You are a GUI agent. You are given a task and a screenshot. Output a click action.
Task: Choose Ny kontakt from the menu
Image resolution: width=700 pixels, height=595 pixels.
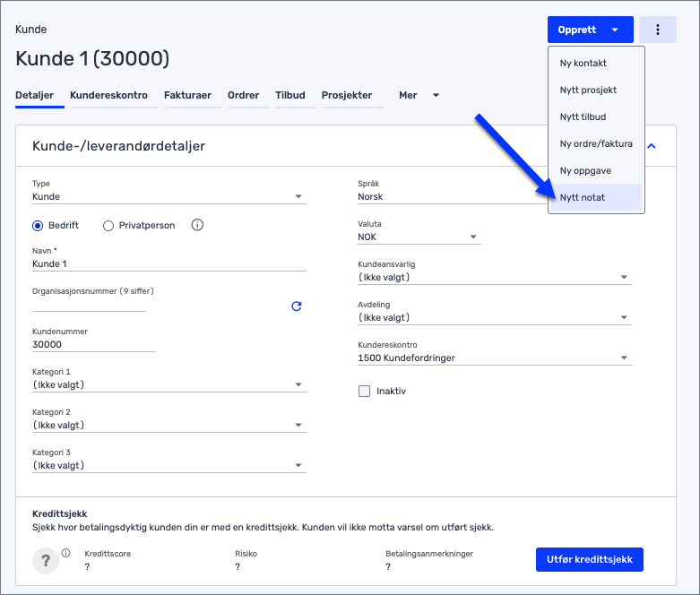(596, 63)
